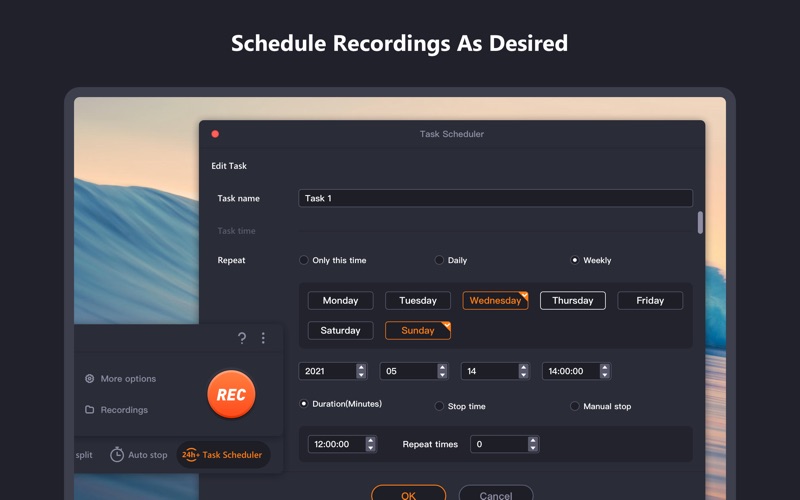Increase the 14:00:00 start time stepper

605,367
